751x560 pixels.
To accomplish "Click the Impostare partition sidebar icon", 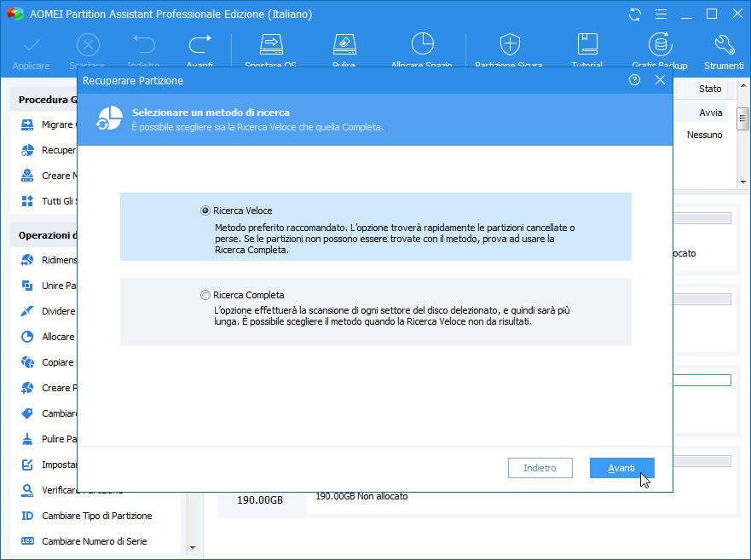I will (27, 465).
